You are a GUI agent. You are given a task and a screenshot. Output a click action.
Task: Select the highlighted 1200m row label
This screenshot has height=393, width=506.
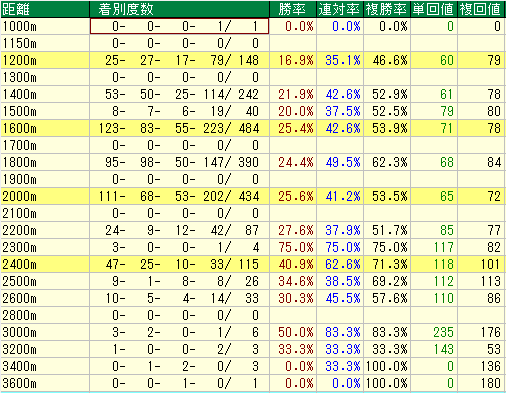19,60
